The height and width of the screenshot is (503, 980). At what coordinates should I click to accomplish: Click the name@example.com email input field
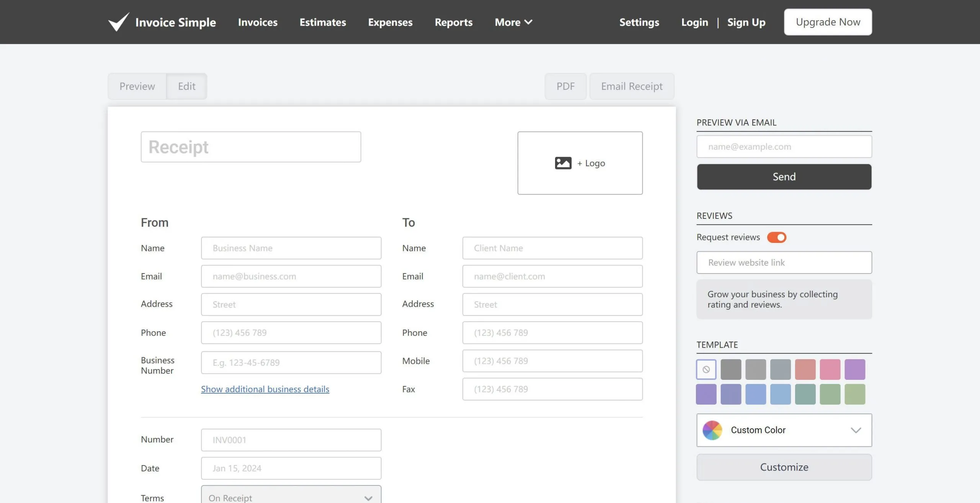(x=784, y=146)
